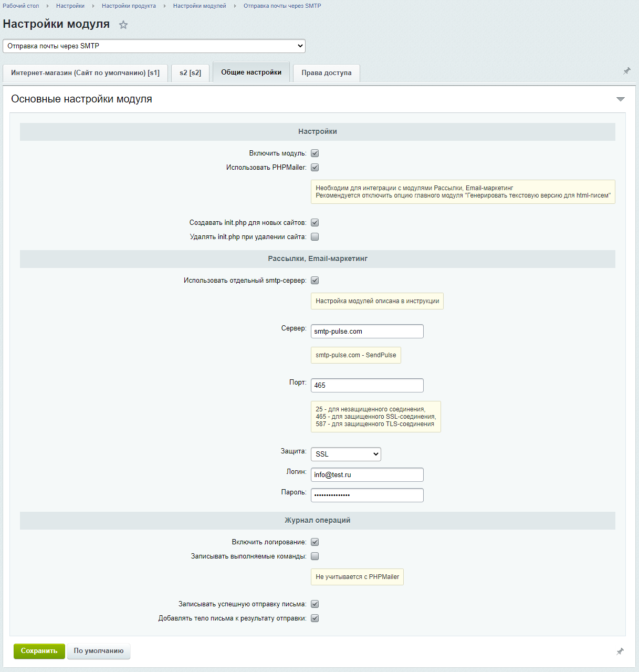639x672 pixels.
Task: Open the s2 [s2] tab
Action: tap(190, 73)
